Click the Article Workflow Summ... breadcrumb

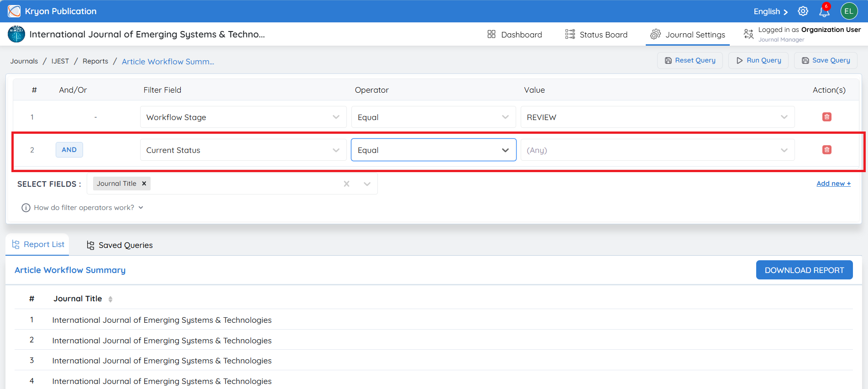[168, 62]
